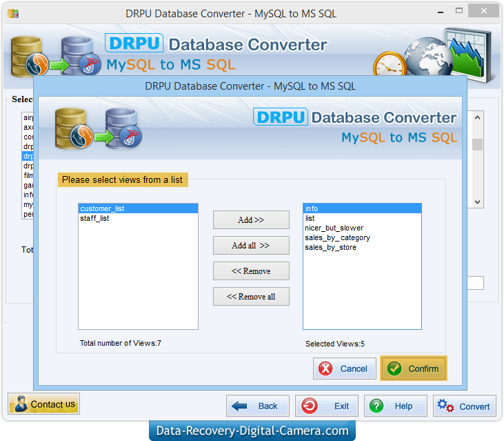Viewport: 504px width, 441px height.
Task: Go Back in the main window
Action: 258,406
